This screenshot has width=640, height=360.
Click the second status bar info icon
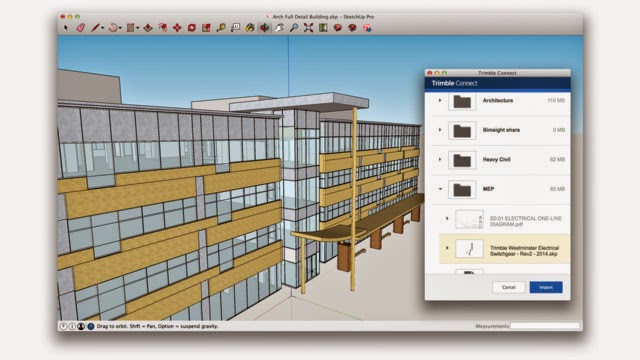72,326
